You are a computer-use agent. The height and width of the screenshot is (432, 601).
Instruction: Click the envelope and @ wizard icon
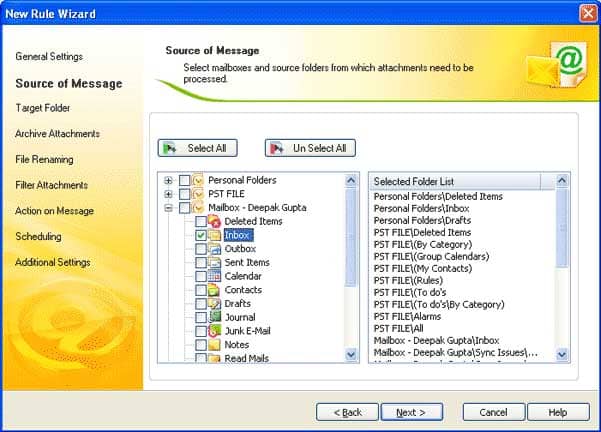(x=557, y=64)
